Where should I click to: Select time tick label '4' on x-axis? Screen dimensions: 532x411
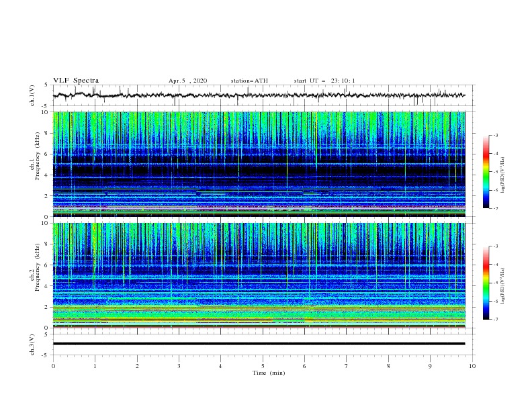point(220,366)
